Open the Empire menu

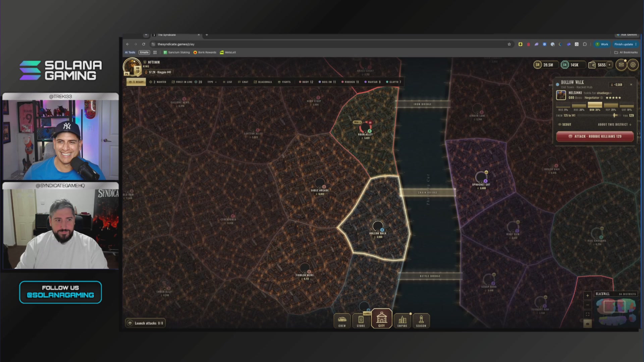(402, 321)
